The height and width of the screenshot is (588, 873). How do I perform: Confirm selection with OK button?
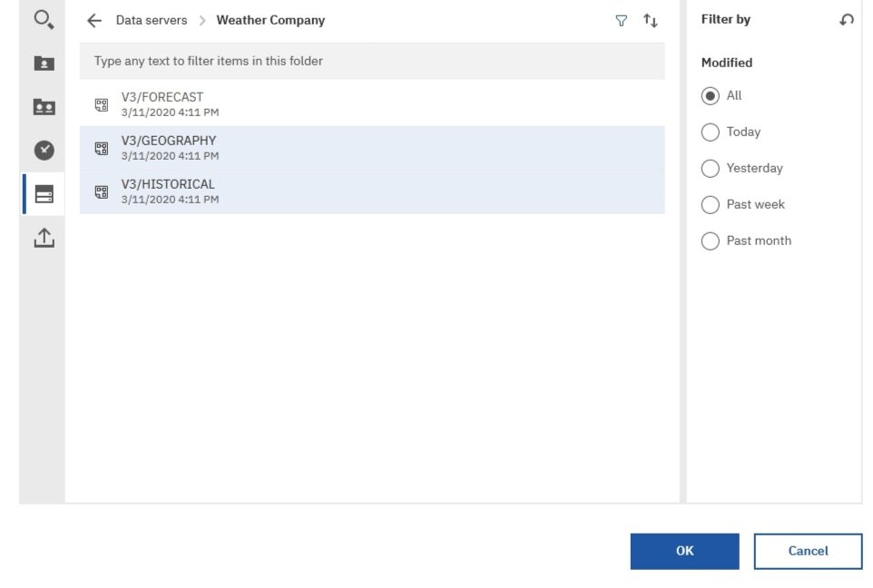[684, 552]
